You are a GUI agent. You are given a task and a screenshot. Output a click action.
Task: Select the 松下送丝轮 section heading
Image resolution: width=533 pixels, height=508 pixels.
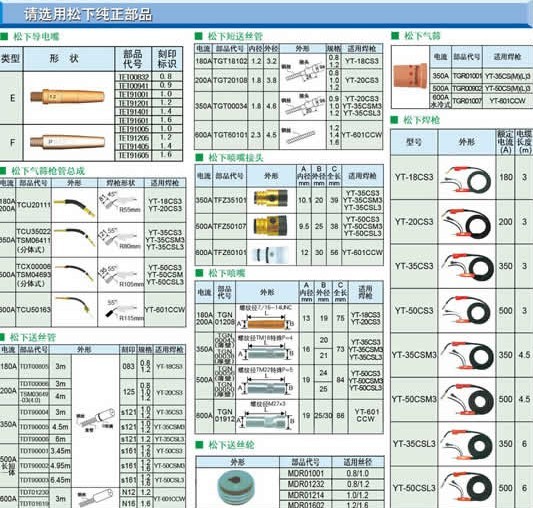(x=231, y=445)
